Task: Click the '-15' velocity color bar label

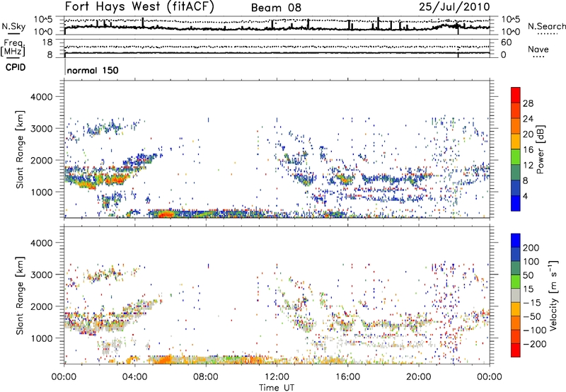Action: point(531,302)
